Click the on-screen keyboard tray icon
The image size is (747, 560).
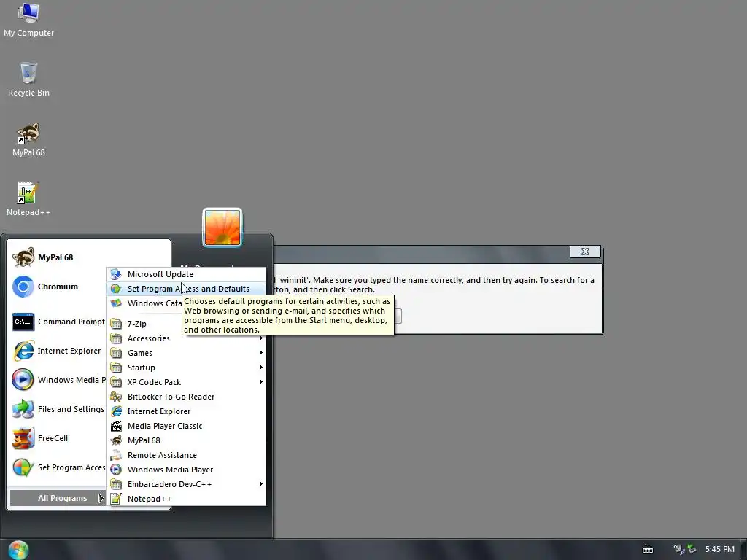pos(648,550)
